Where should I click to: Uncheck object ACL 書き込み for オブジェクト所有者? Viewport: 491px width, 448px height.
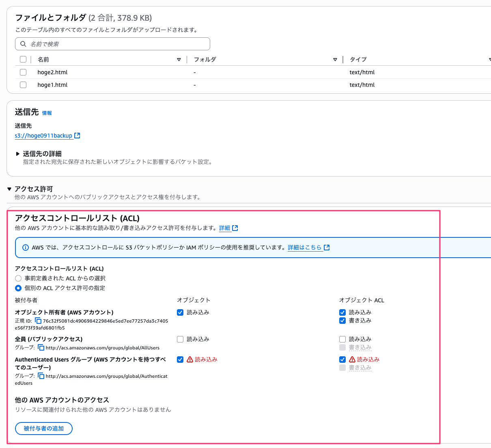(x=342, y=321)
